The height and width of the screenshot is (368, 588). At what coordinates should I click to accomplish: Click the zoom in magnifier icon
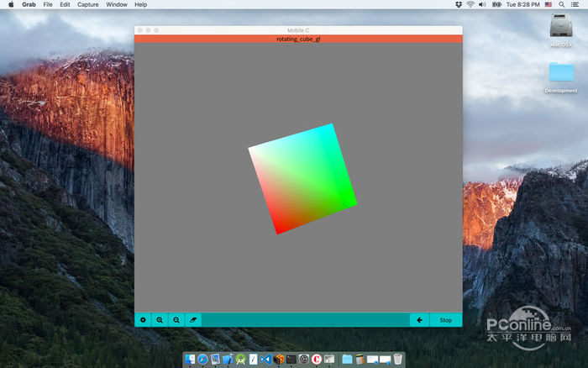coord(160,320)
